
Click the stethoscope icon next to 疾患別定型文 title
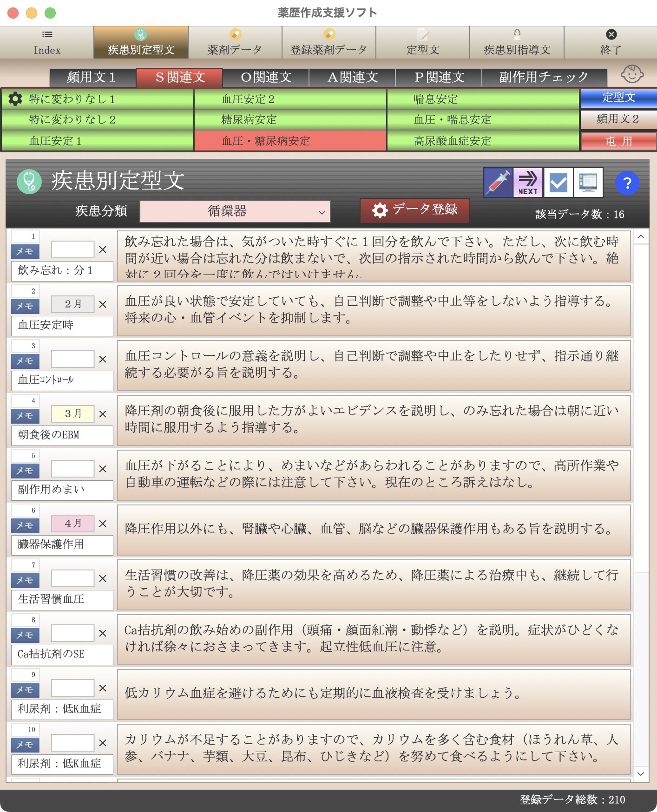(x=29, y=181)
